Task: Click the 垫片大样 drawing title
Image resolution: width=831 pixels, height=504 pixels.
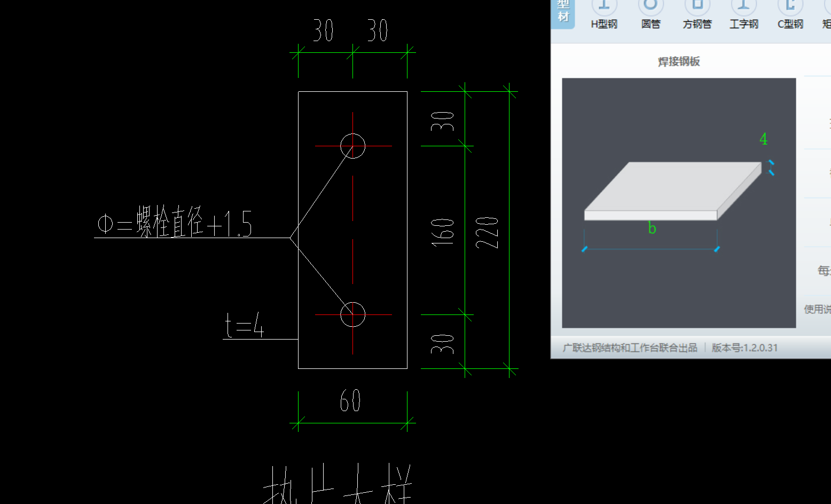Action: coord(338,485)
